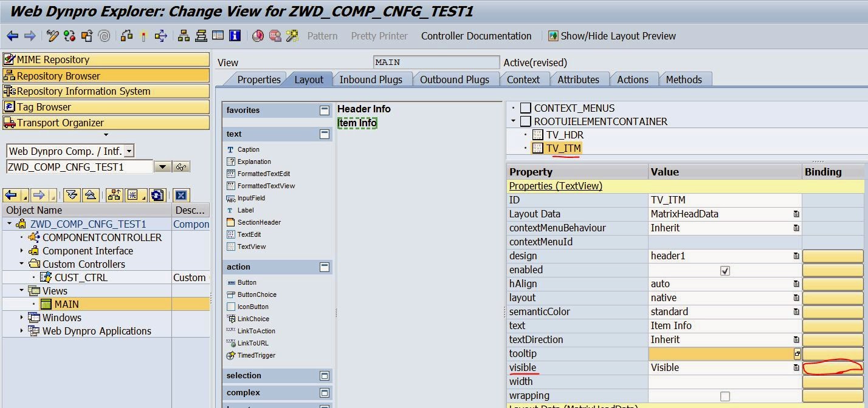This screenshot has height=408, width=868.
Task: Select TV_HDR element in layout tree
Action: (564, 135)
